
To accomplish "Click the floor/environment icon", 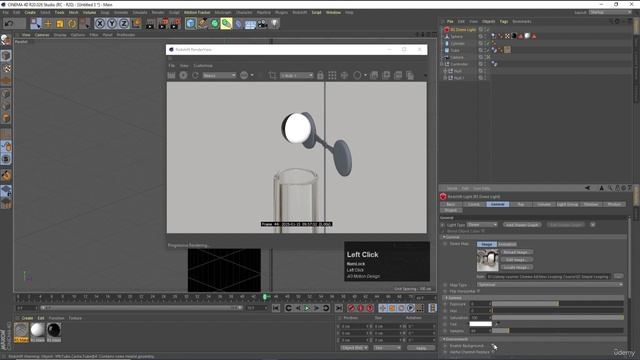I will click(x=250, y=24).
